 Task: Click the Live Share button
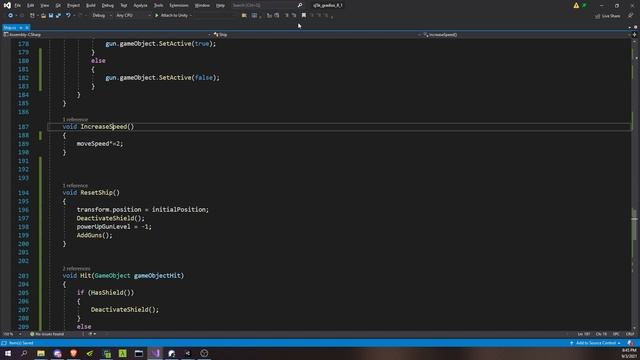[608, 16]
